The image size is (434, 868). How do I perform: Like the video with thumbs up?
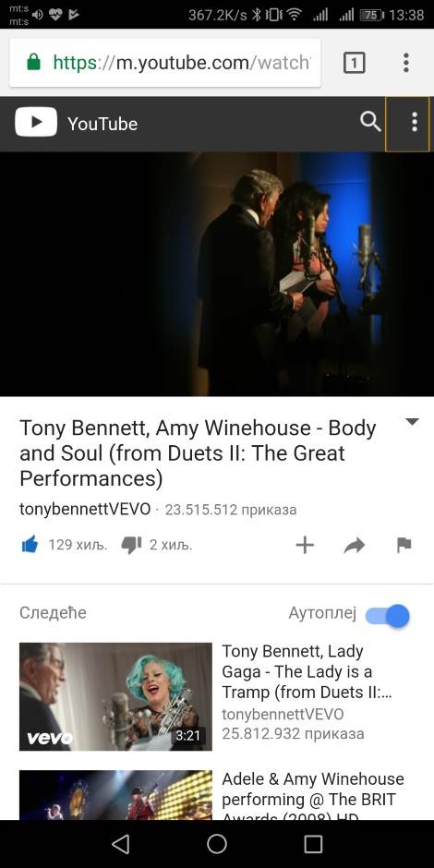[30, 545]
